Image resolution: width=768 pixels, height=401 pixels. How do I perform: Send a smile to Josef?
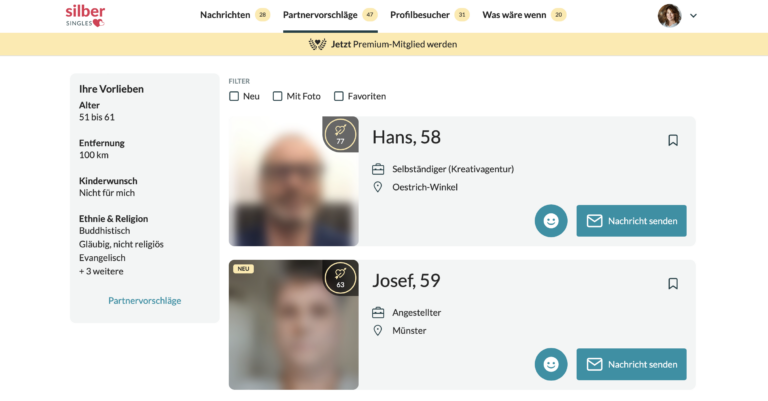tap(551, 364)
